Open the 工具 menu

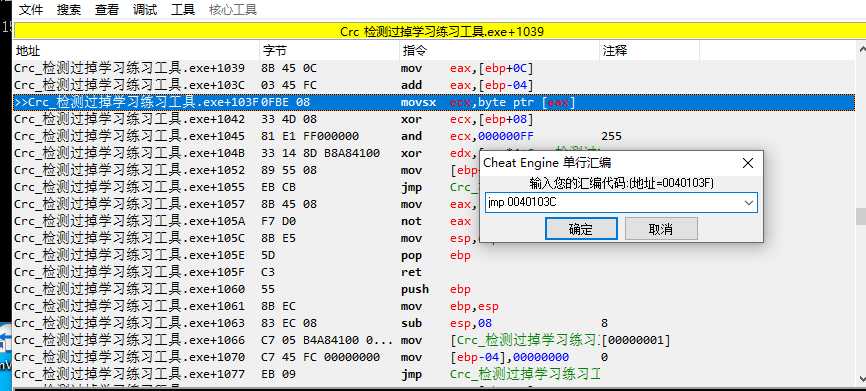pos(183,9)
